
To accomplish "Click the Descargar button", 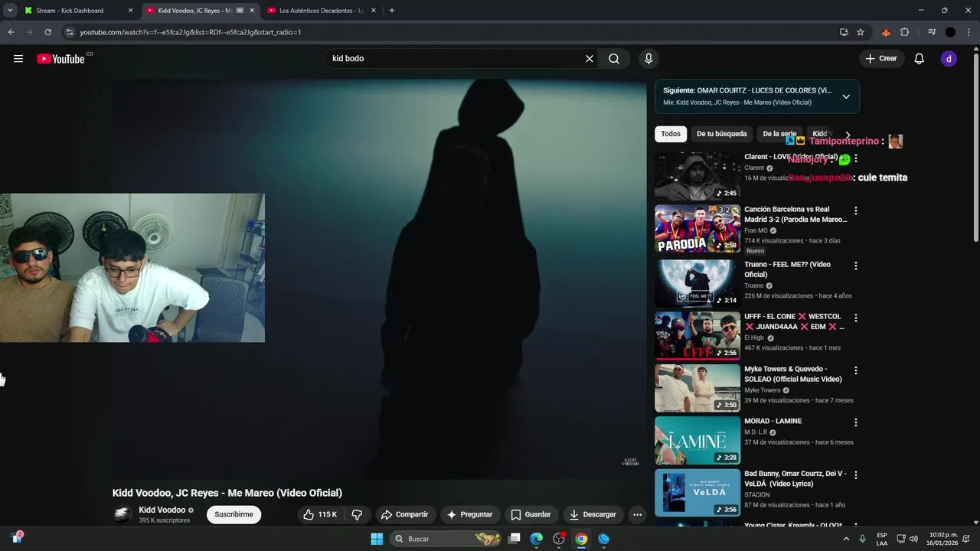I will [x=593, y=515].
